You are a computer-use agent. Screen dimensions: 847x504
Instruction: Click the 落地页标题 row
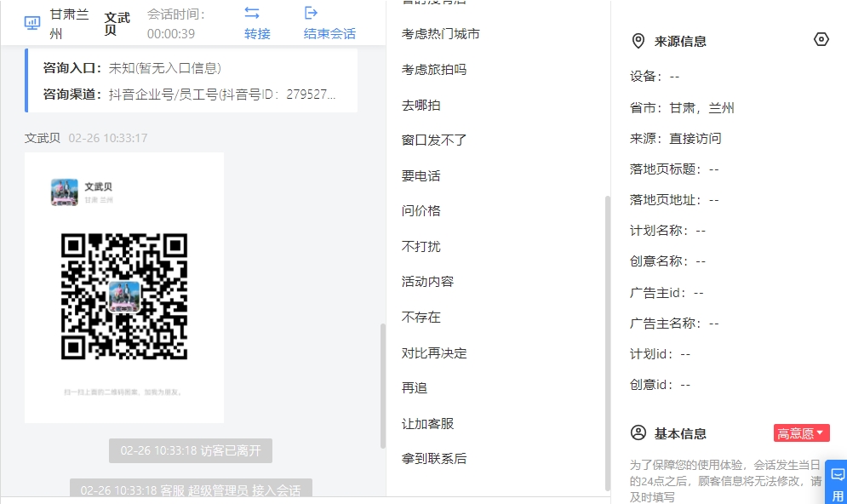pos(674,169)
